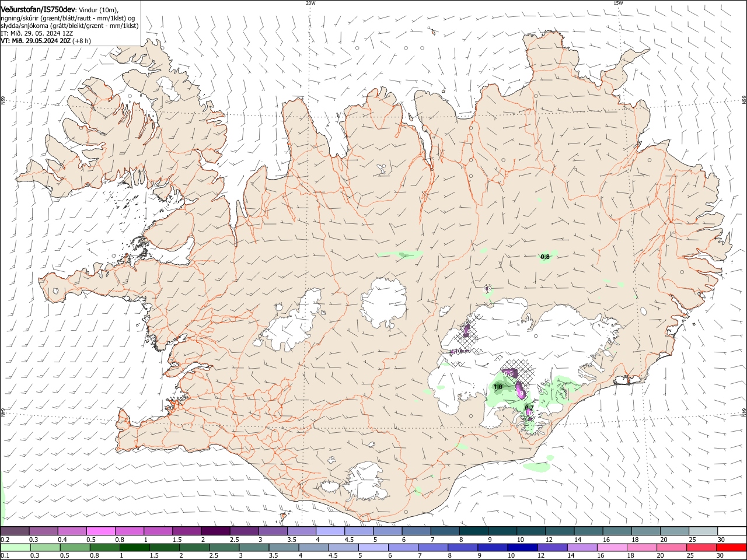This screenshot has height=560, width=747.
Task: Click the 0.8 precipitation value on the map
Action: point(545,257)
